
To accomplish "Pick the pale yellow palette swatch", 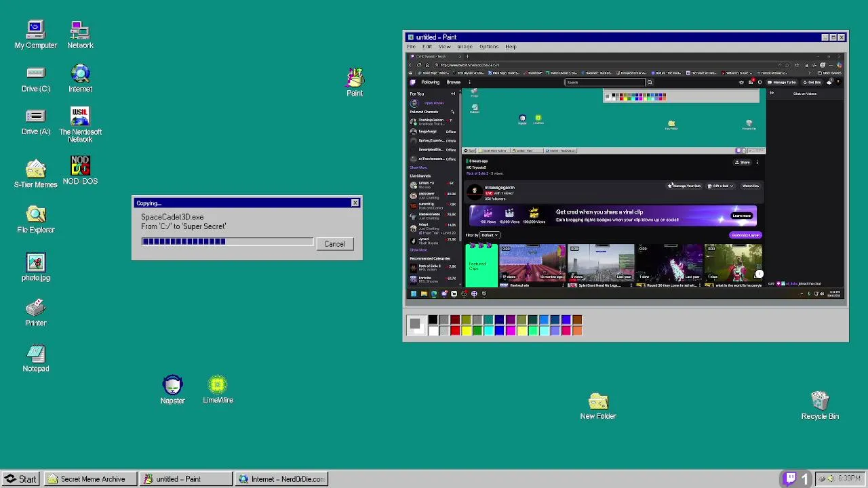I will 521,331.
